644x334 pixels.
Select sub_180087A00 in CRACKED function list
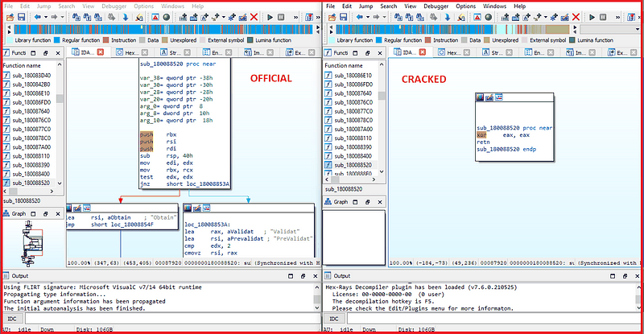tap(353, 129)
